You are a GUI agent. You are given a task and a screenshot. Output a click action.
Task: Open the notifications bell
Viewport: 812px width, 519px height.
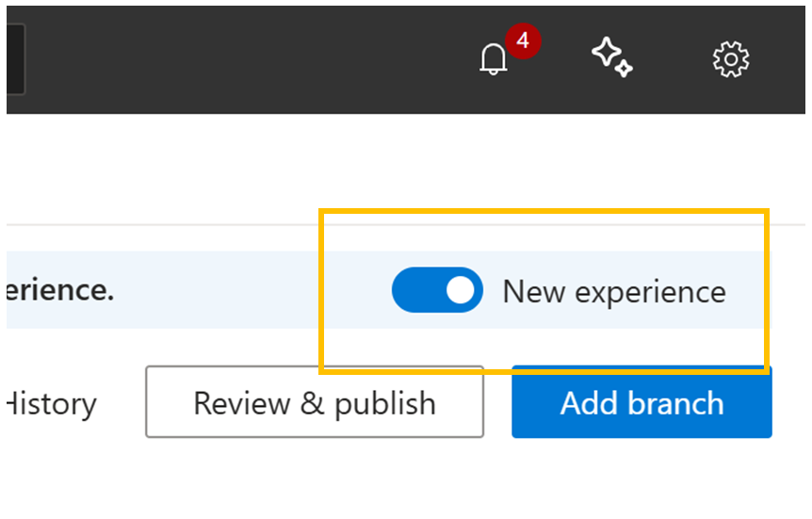click(493, 60)
